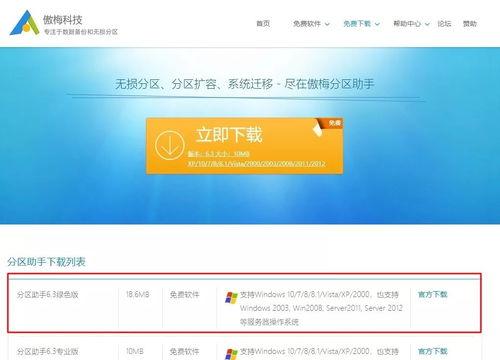Screen dimensions: 500x360
Task: Click 免费软件 cell in 绿色版 row
Action: click(x=184, y=295)
